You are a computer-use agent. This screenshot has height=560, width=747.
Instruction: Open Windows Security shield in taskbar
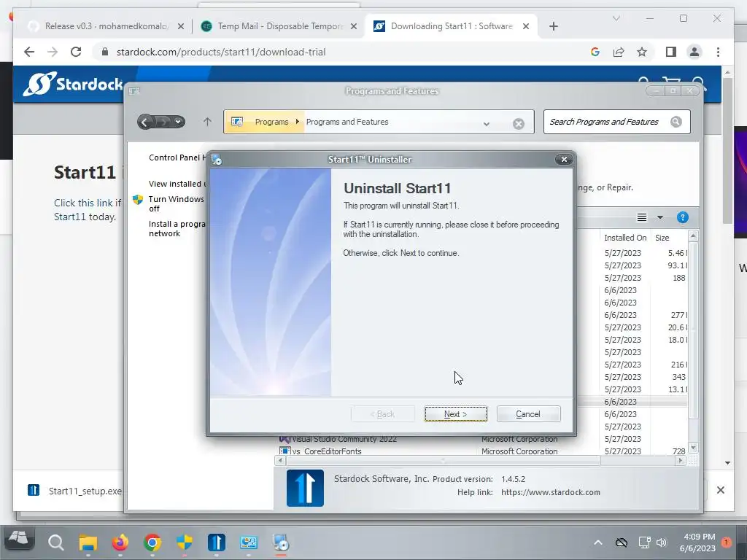coord(185,542)
